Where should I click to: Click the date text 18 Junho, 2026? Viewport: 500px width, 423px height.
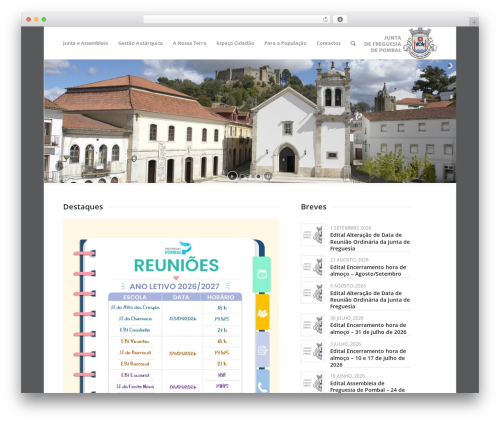pyautogui.click(x=347, y=376)
